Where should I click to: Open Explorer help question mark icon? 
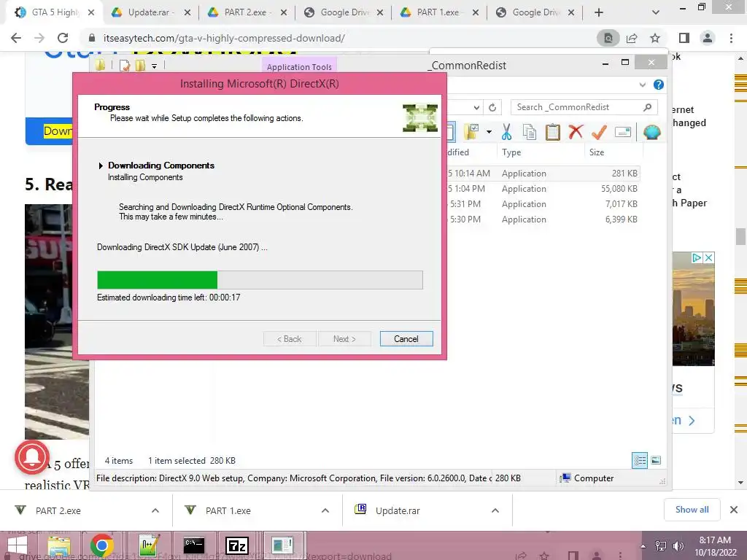pos(659,85)
